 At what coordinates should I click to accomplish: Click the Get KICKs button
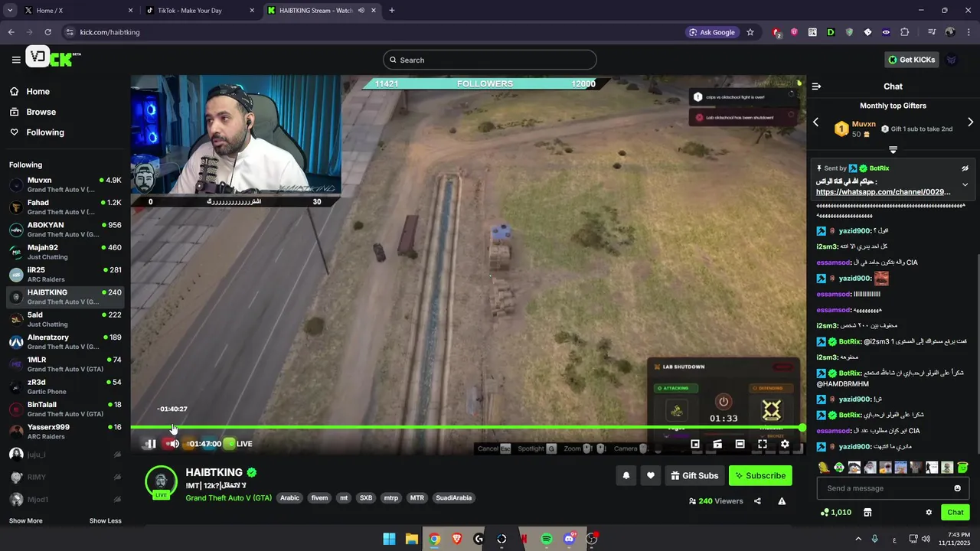click(912, 60)
